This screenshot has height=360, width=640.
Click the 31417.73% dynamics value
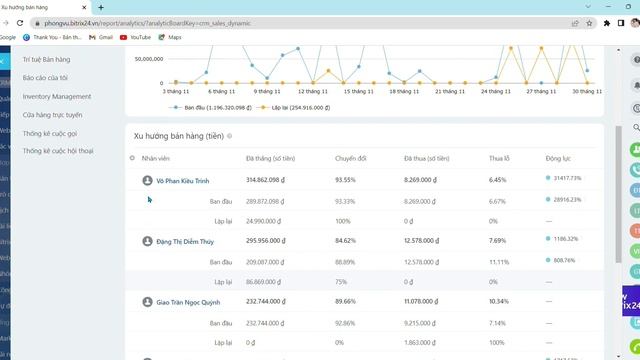click(x=567, y=178)
